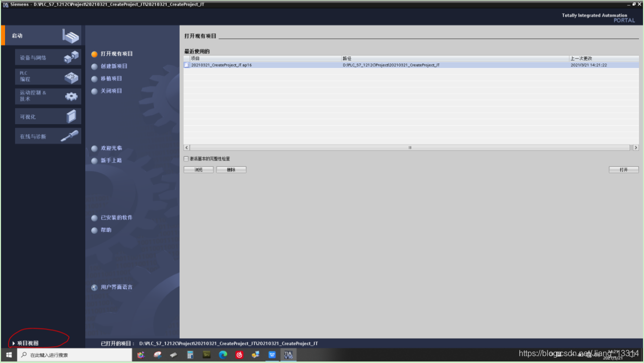The height and width of the screenshot is (363, 644).
Task: Click the Siemens logo in title bar
Action: [6, 5]
